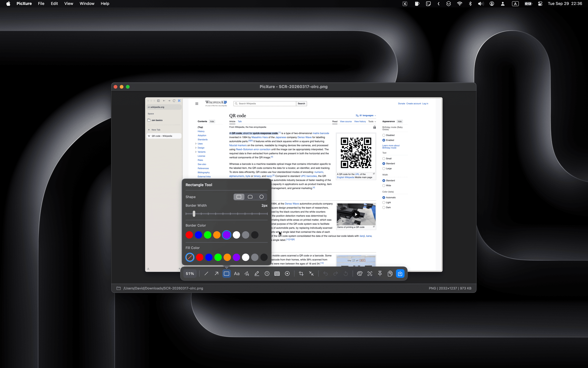Pin the image with pin icon
The height and width of the screenshot is (368, 588).
380,273
